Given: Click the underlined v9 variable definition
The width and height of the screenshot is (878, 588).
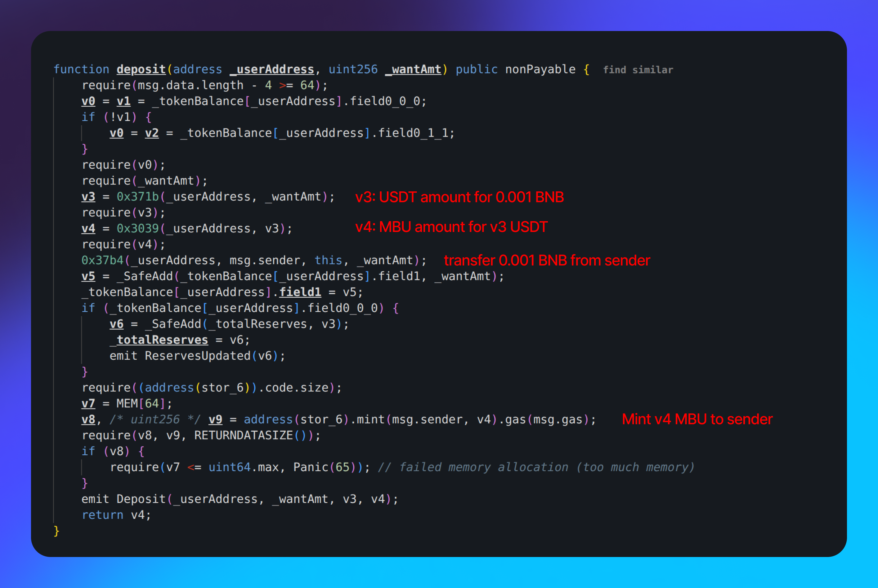Looking at the screenshot, I should 215,419.
